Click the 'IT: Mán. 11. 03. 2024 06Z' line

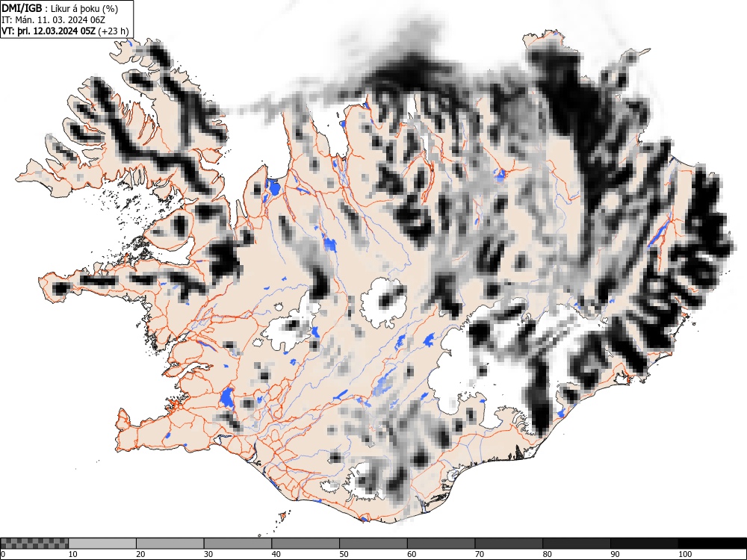click(x=53, y=20)
